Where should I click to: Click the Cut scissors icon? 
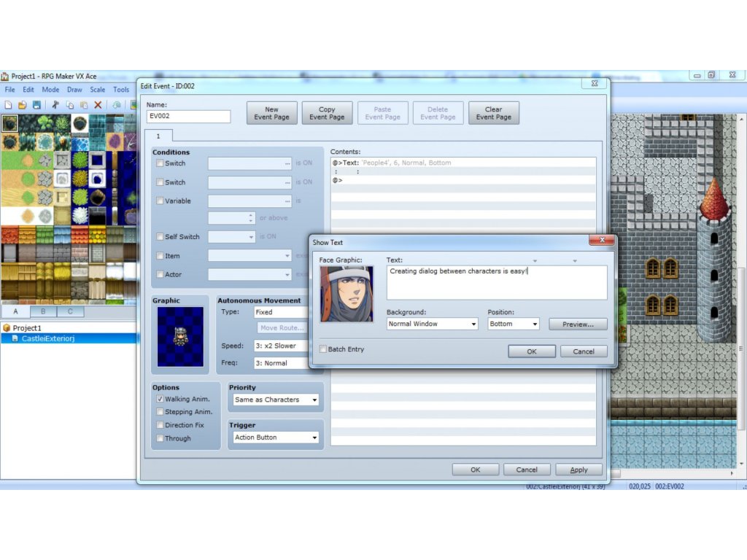(x=55, y=105)
